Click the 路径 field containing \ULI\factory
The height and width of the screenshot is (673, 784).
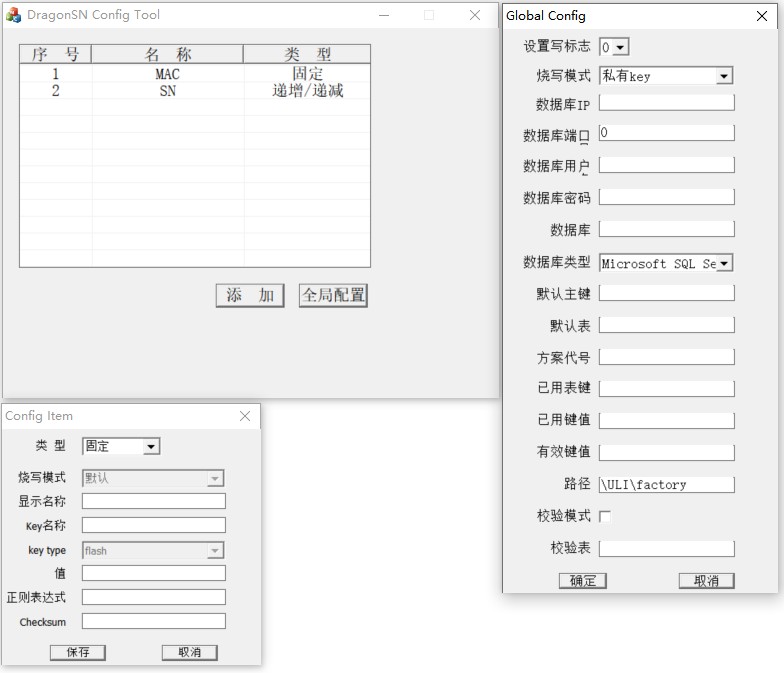(666, 484)
